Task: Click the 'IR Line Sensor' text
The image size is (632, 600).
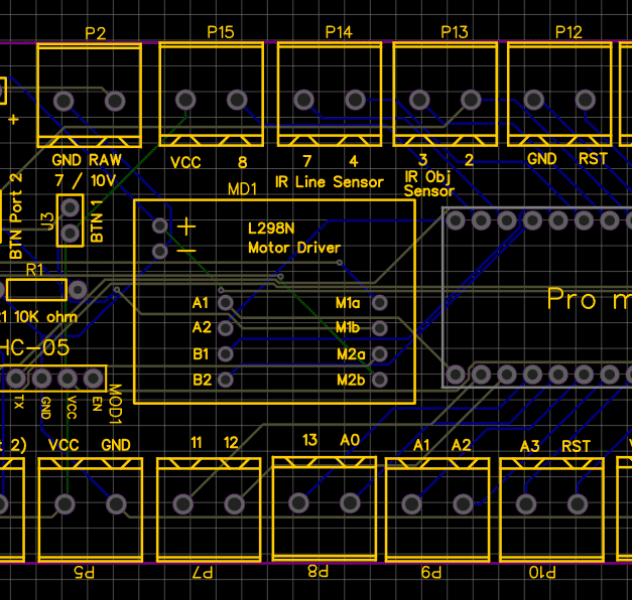Action: [x=329, y=182]
